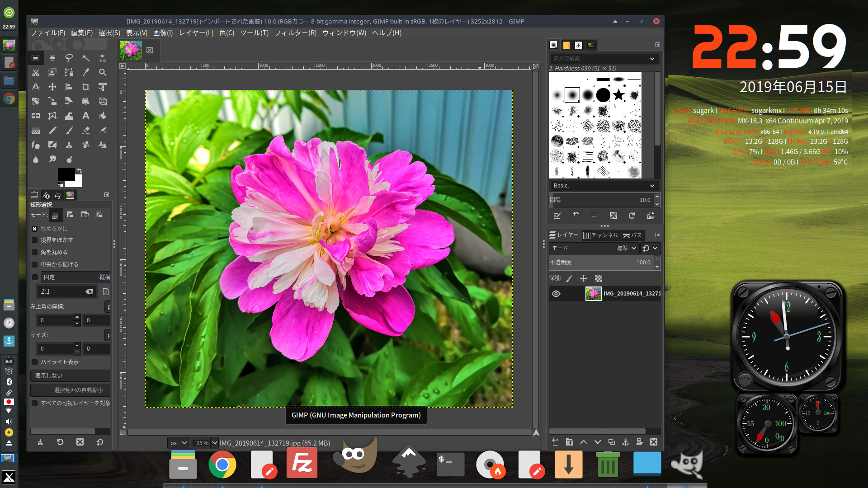Select the Scissors Select tool
This screenshot has width=868, height=488.
point(36,72)
